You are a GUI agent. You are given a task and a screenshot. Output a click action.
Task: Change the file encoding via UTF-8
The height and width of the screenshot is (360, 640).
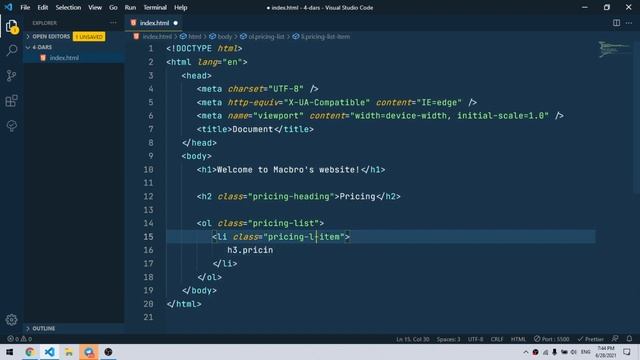[x=476, y=339]
